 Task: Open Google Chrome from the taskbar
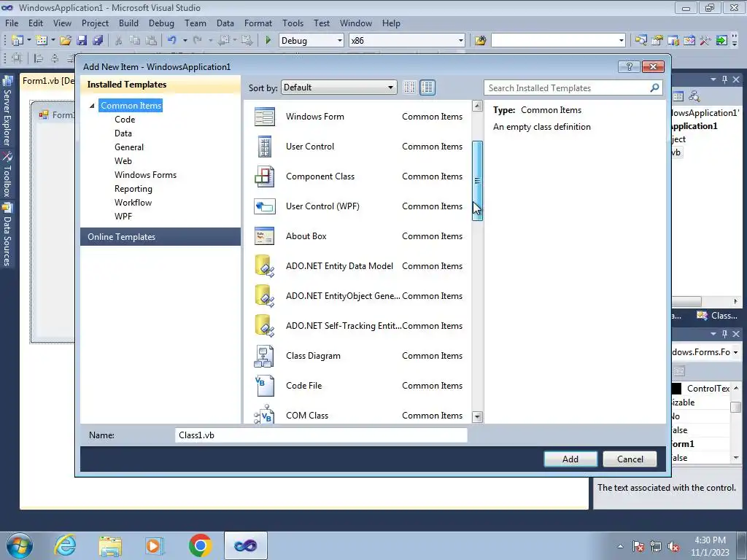click(x=200, y=545)
